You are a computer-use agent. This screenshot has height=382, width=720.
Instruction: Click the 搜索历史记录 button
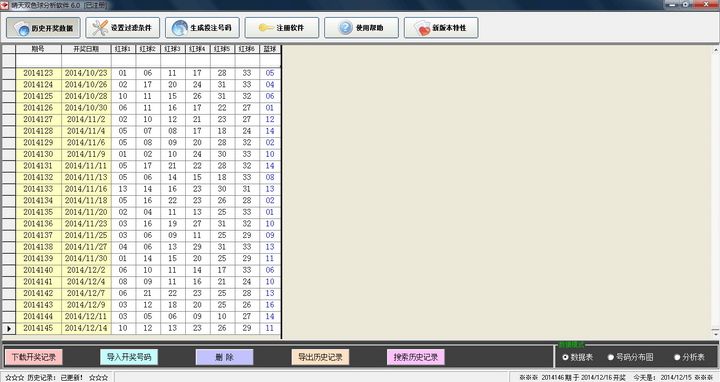pyautogui.click(x=416, y=357)
